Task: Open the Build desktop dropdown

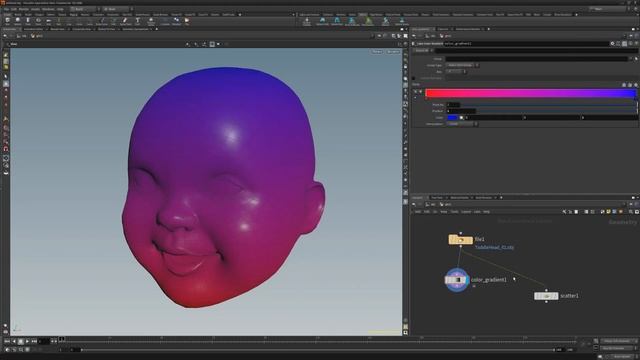Action: [85, 9]
